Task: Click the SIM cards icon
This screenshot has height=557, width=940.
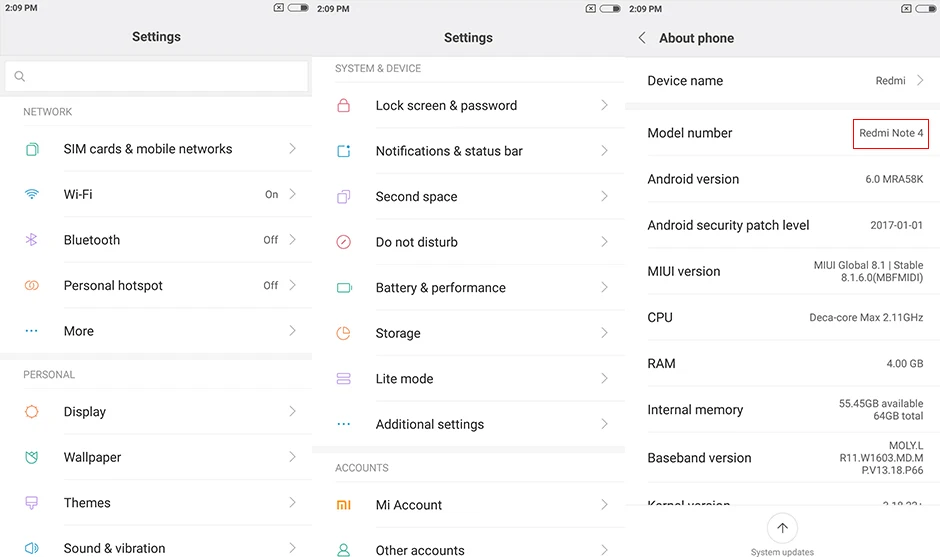Action: (x=32, y=149)
